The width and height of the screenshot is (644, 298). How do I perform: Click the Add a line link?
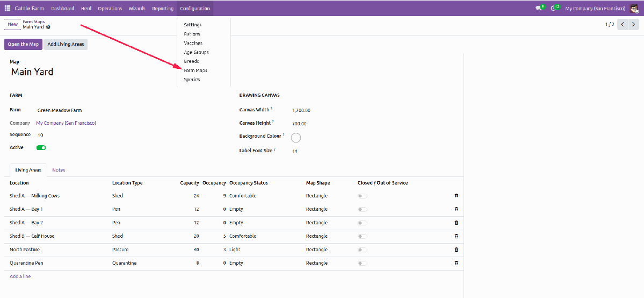tap(20, 276)
